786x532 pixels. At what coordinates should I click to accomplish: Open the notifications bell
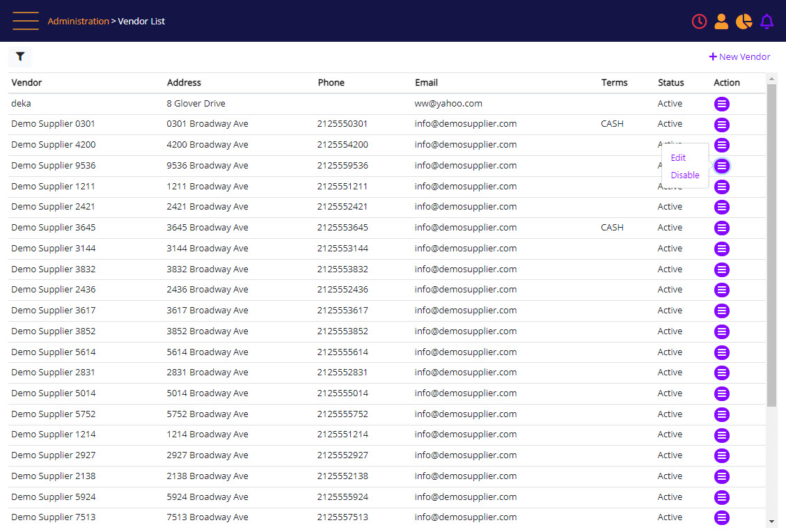(x=767, y=21)
